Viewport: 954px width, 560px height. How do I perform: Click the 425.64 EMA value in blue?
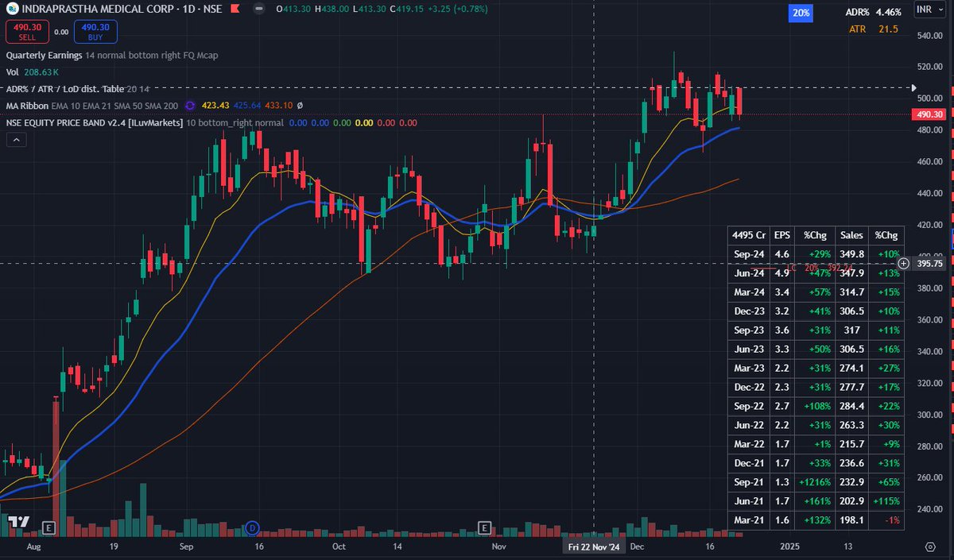(246, 105)
